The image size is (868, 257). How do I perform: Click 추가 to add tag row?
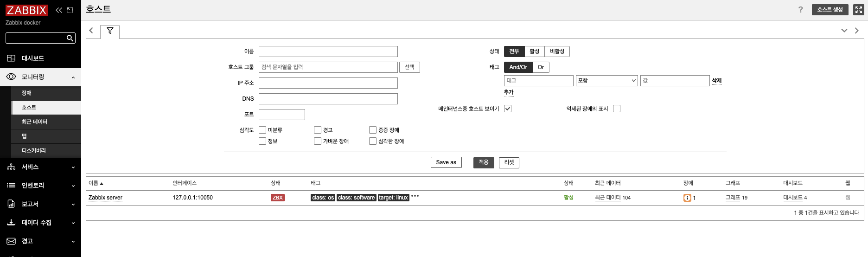(x=509, y=92)
